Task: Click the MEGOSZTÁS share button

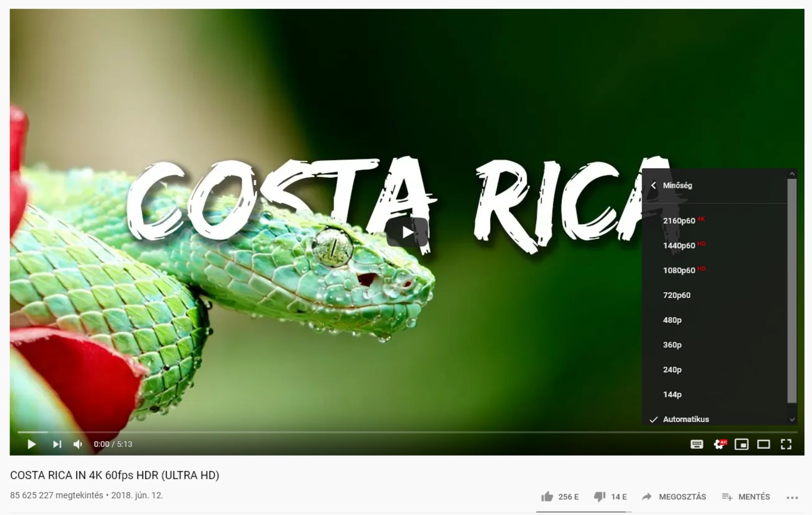Action: tap(674, 497)
